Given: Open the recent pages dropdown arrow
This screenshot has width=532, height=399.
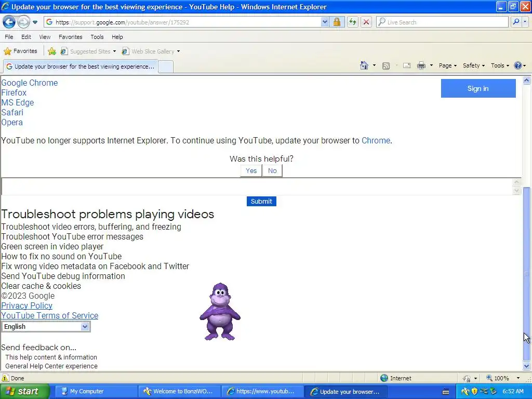Looking at the screenshot, I should tap(35, 22).
